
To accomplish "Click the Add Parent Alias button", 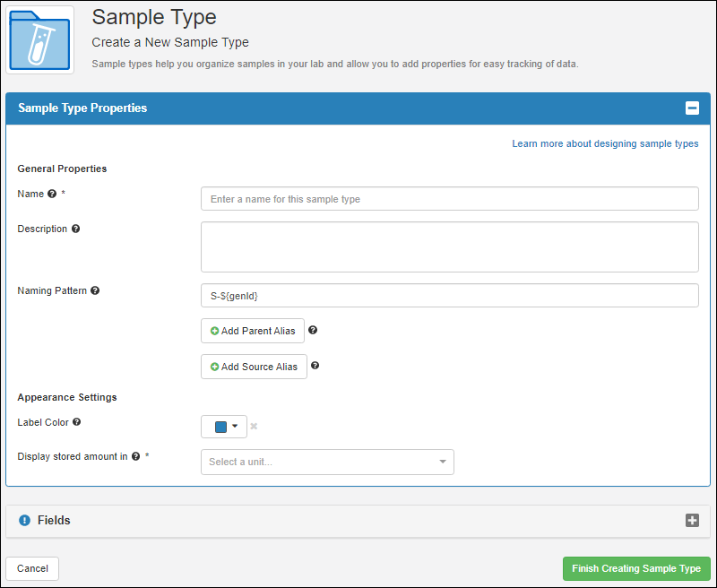I will 253,331.
